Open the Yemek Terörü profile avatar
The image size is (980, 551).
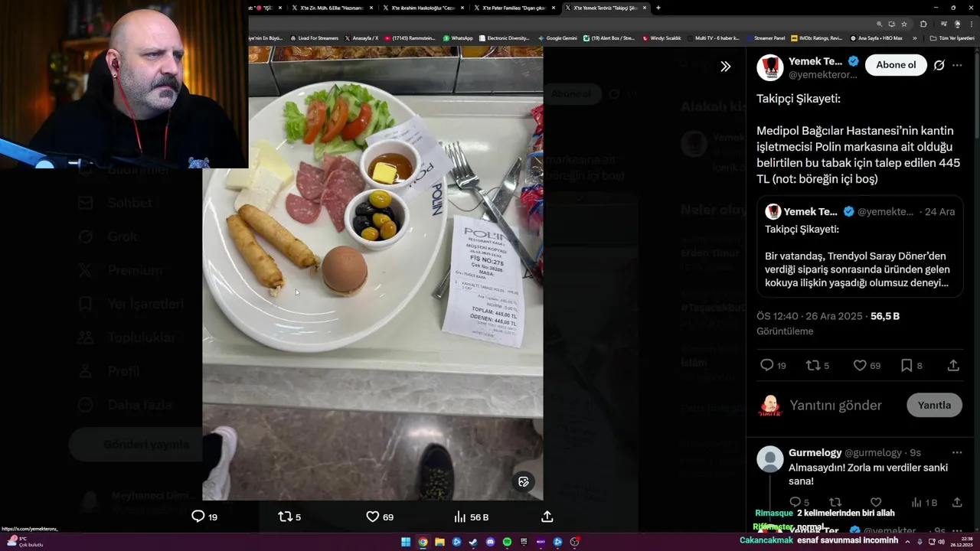(x=770, y=67)
